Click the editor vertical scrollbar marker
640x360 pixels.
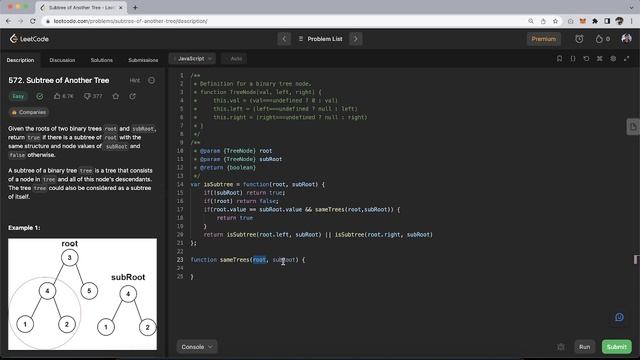coord(636,259)
